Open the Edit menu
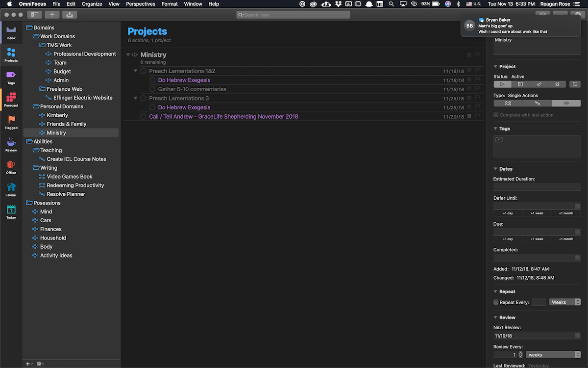This screenshot has width=588, height=368. pyautogui.click(x=71, y=4)
